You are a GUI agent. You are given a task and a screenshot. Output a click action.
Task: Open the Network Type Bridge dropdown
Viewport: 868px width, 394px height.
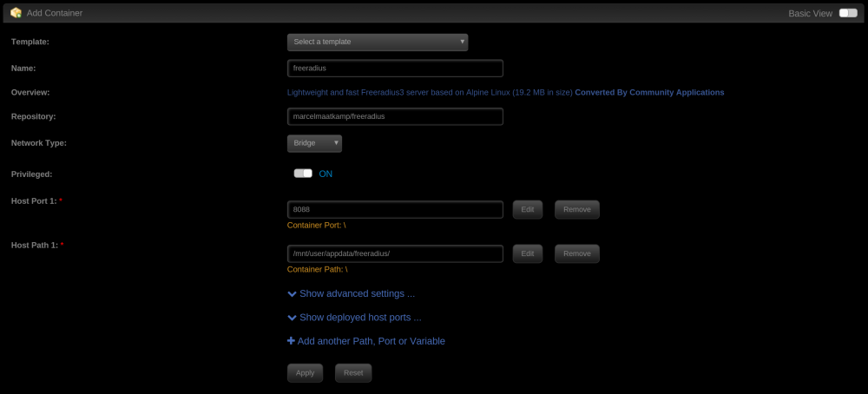tap(314, 143)
